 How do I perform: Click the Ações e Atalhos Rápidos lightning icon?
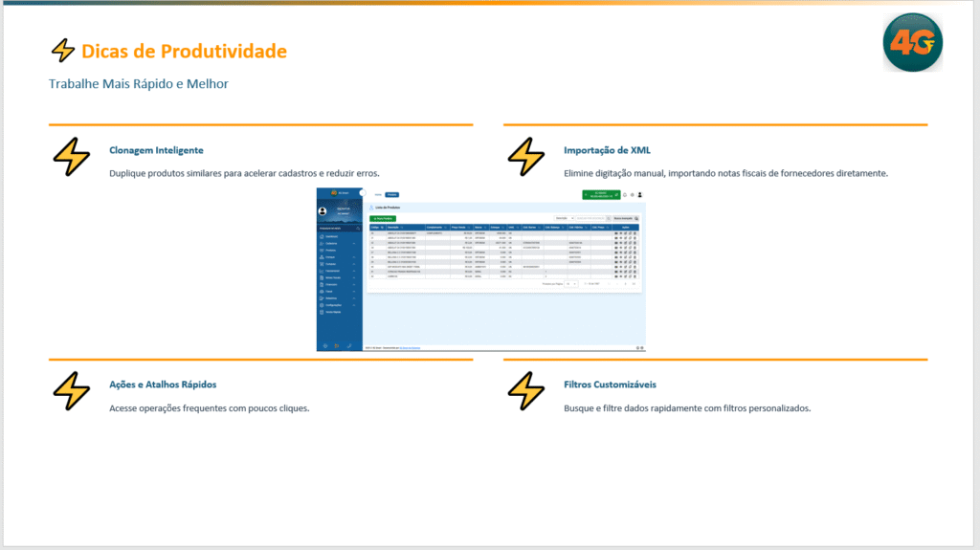pos(71,391)
